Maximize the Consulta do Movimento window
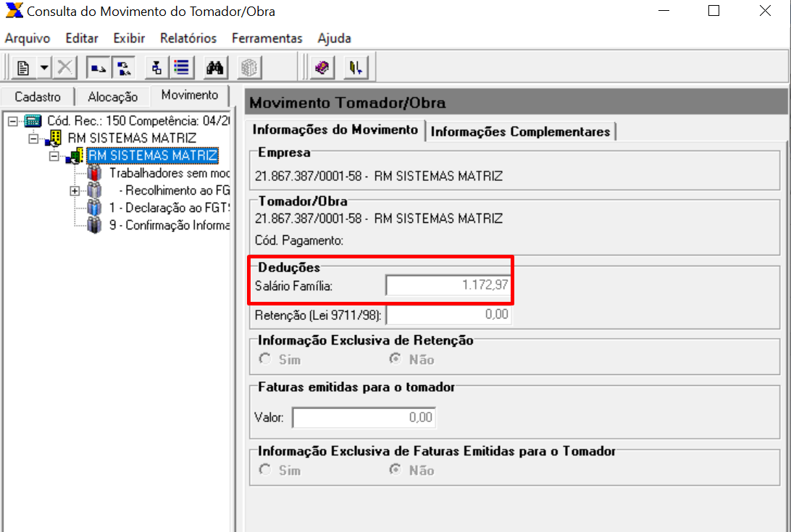The image size is (791, 532). tap(713, 11)
